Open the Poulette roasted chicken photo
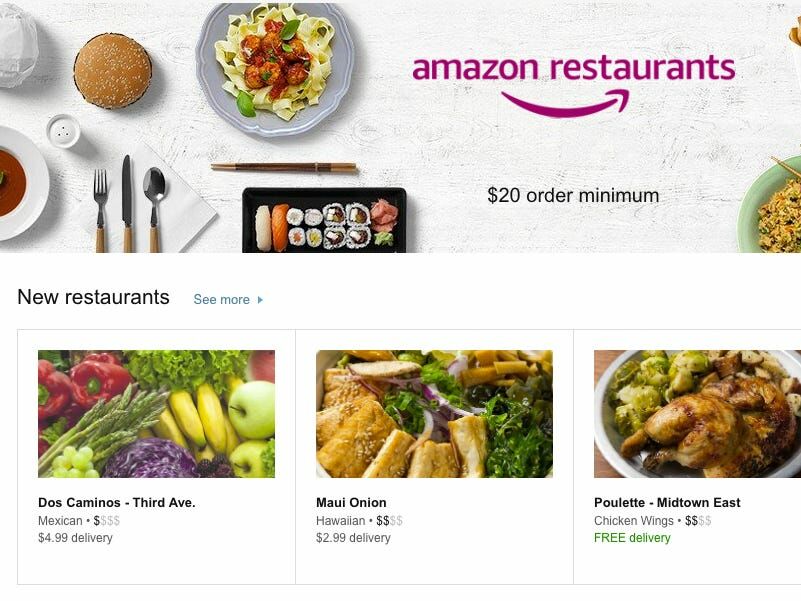The image size is (801, 601). (697, 414)
